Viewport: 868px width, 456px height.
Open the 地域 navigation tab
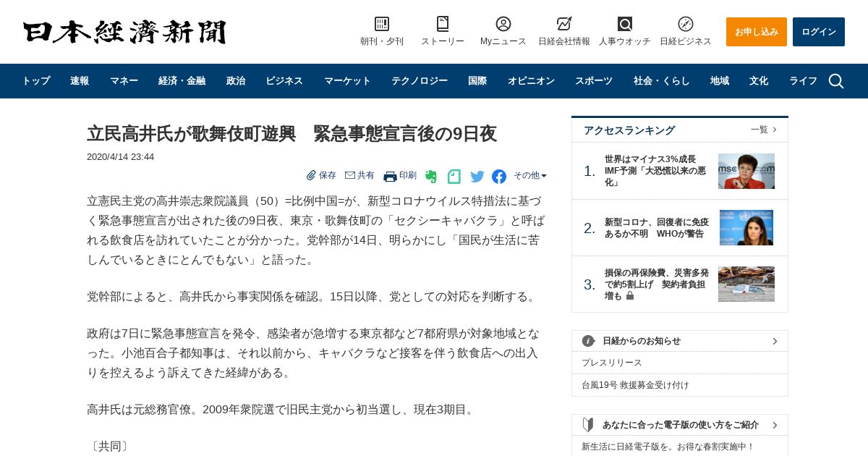[720, 81]
